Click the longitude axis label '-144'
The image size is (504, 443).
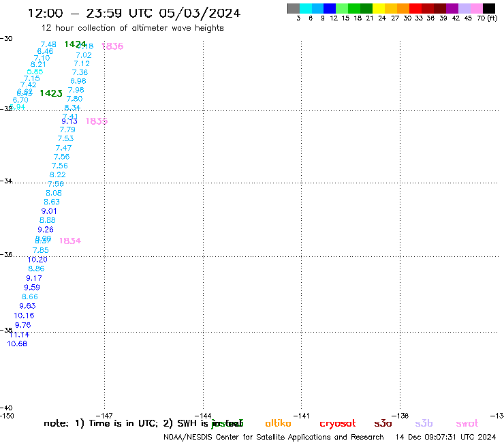pyautogui.click(x=203, y=416)
